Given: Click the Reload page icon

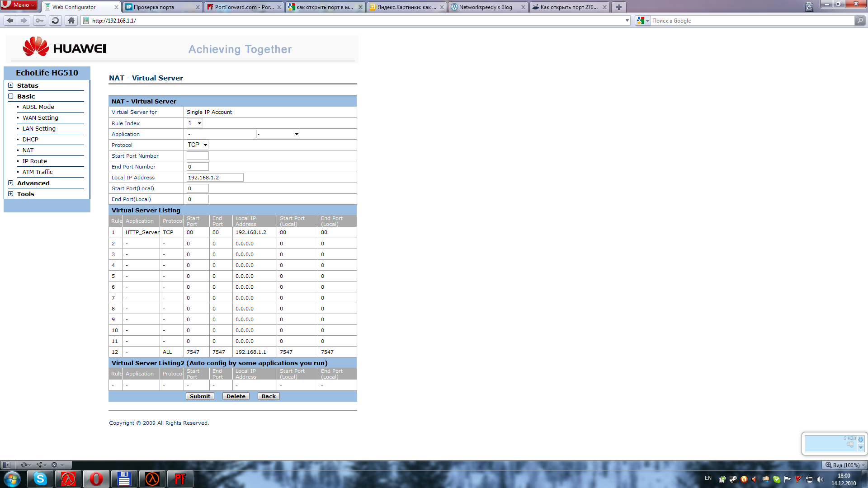Looking at the screenshot, I should (55, 20).
